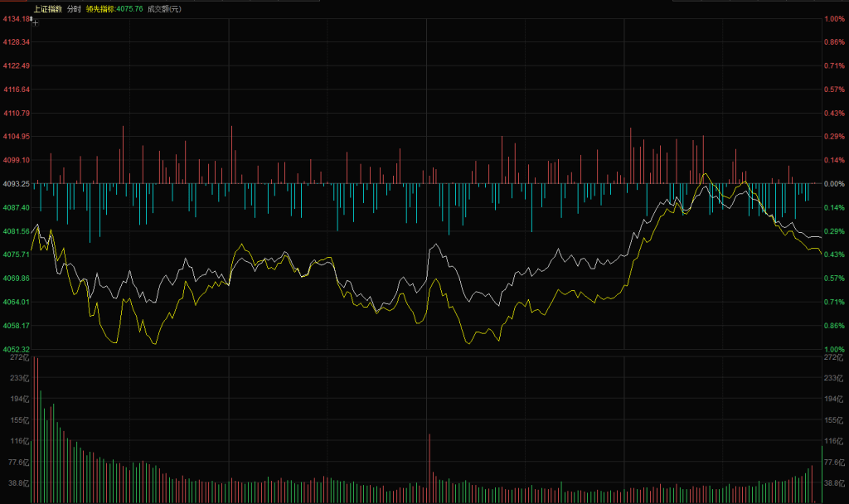
Task: Click the 4093.25 previous close price label
Action: [x=16, y=183]
